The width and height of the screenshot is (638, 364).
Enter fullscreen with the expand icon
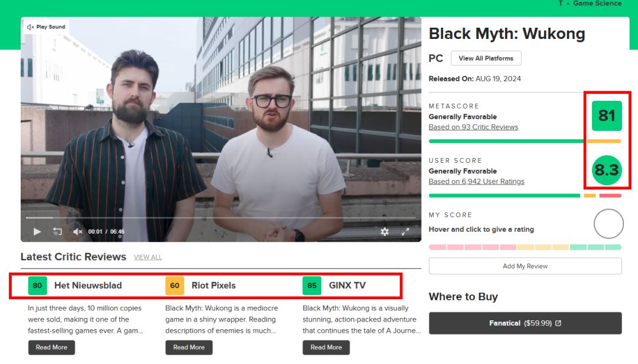tap(405, 232)
